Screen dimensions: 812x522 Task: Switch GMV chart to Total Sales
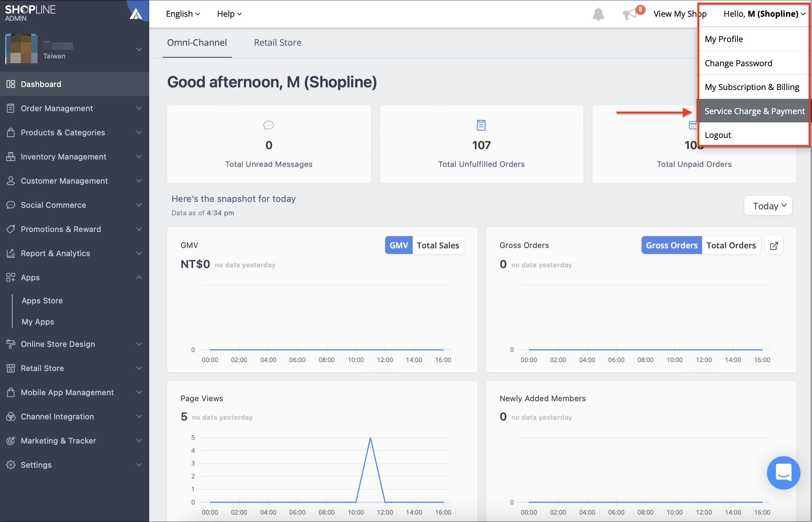click(x=438, y=245)
